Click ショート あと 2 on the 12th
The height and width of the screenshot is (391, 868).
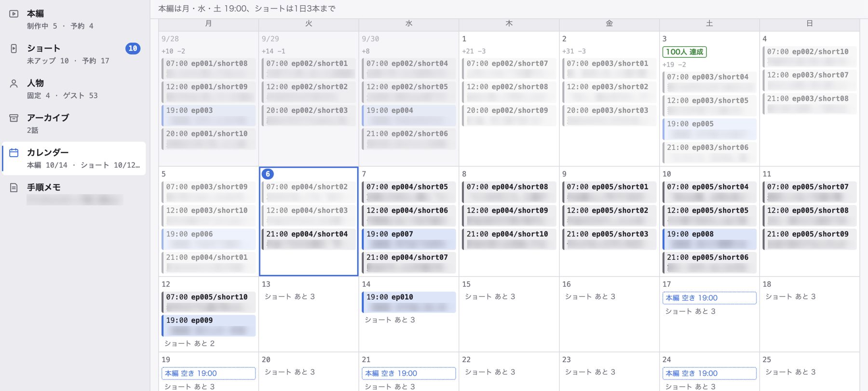tap(190, 344)
